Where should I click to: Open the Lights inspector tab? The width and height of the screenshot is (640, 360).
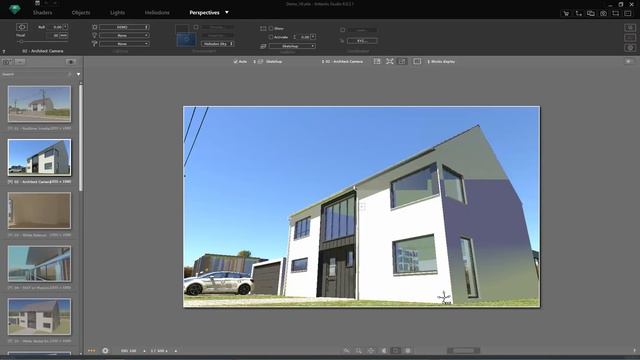[117, 13]
